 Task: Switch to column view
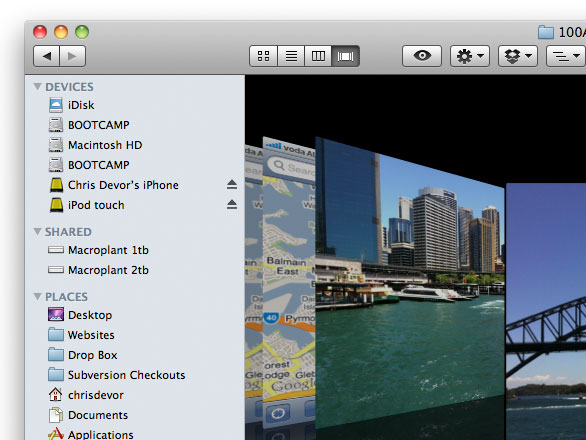(318, 56)
